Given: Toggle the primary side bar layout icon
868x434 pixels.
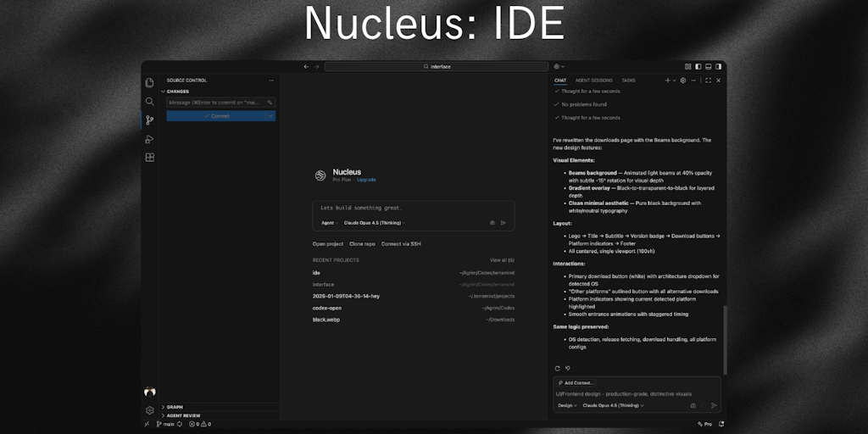Looking at the screenshot, I should click(x=698, y=66).
